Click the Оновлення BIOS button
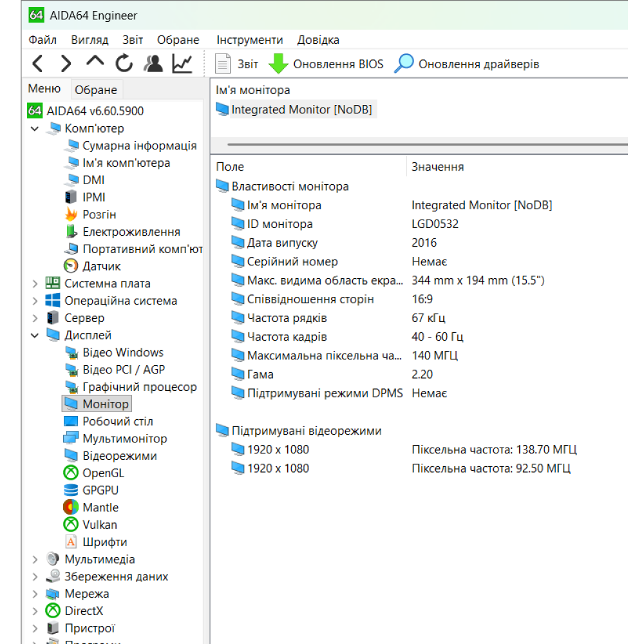The width and height of the screenshot is (644, 644). coord(339,64)
